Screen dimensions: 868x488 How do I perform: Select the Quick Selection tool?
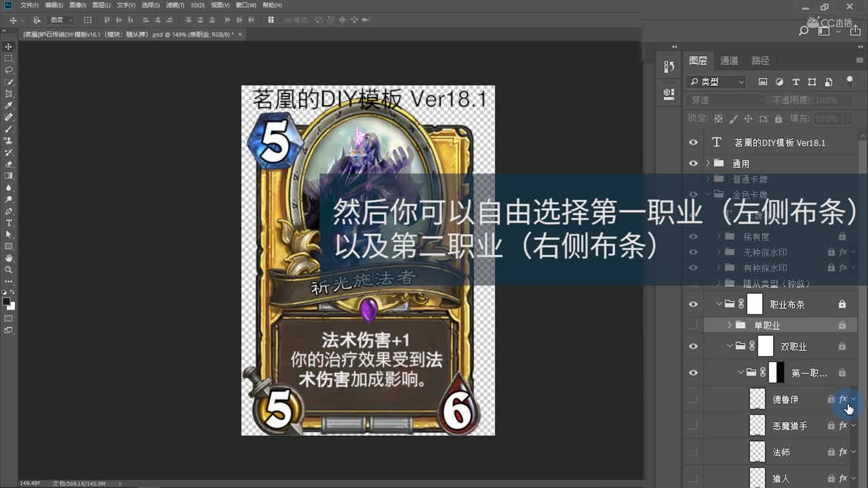coord(9,82)
